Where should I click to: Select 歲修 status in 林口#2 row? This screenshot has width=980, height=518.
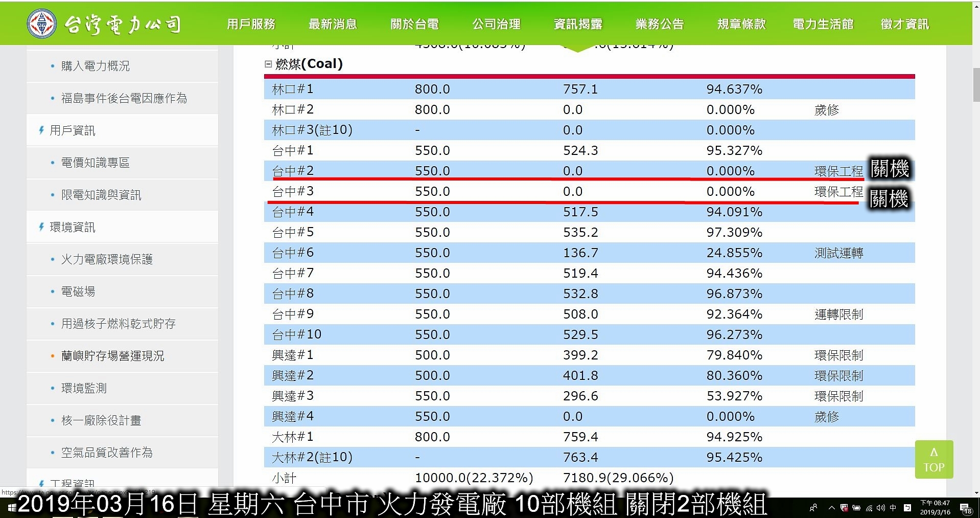[827, 109]
